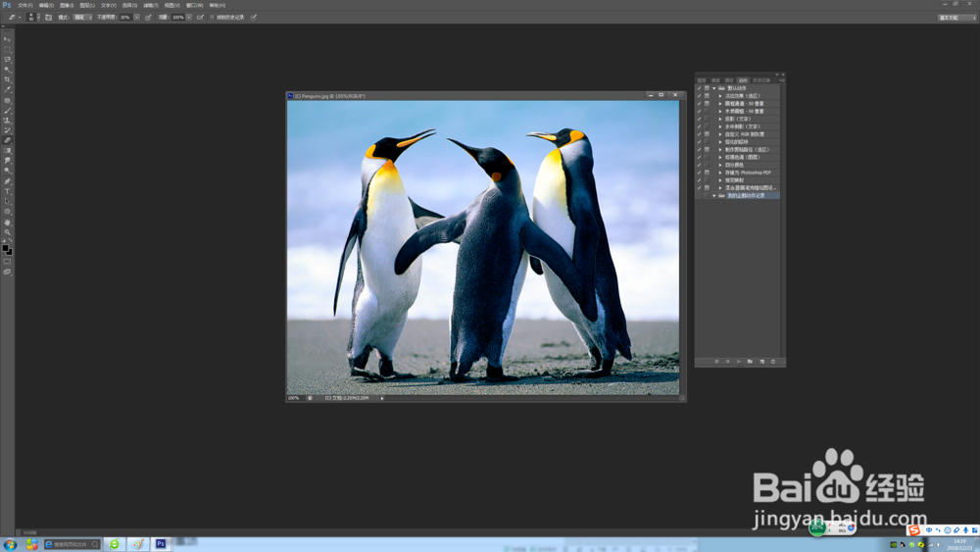Select the Dodge tool
The image size is (980, 552).
(x=8, y=171)
